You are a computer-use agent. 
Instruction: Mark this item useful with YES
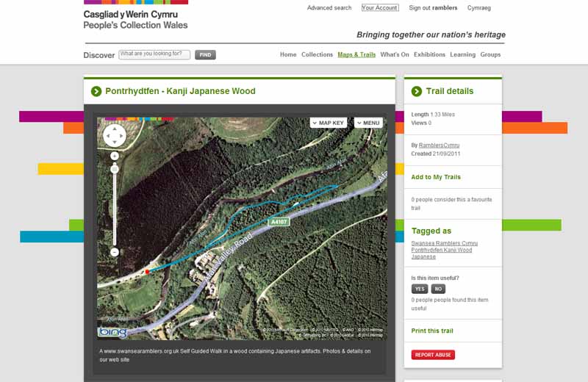420,289
